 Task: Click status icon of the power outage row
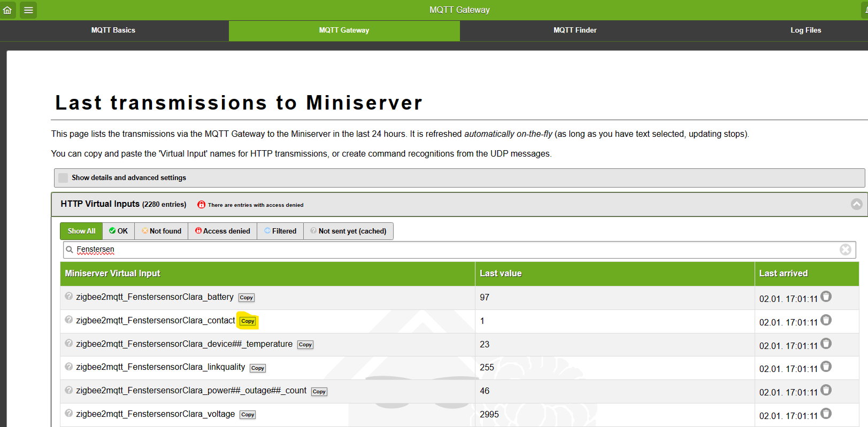tap(68, 390)
